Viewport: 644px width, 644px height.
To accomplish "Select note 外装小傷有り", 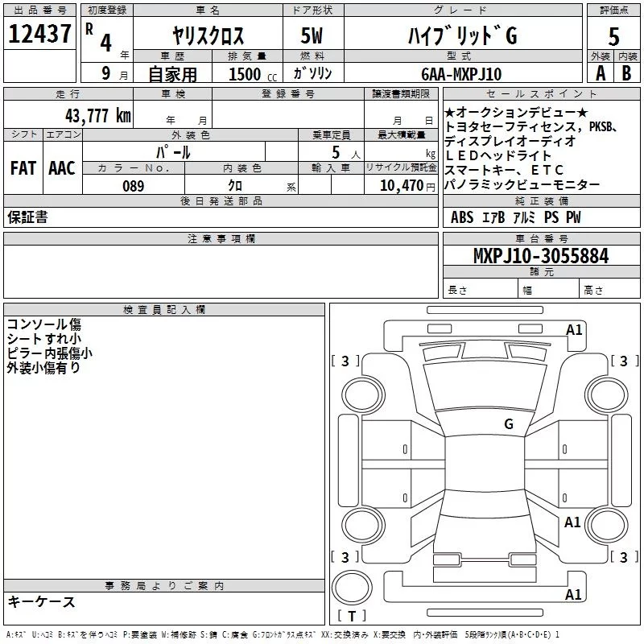I will coord(43,368).
